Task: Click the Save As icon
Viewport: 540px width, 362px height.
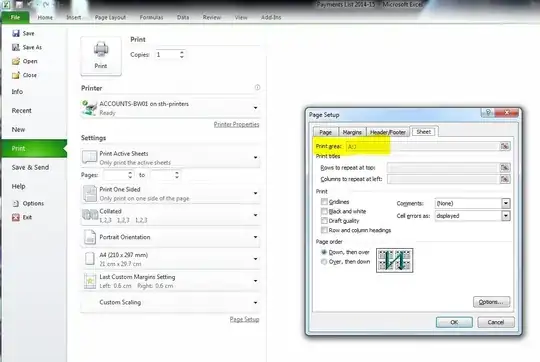Action: [x=16, y=47]
